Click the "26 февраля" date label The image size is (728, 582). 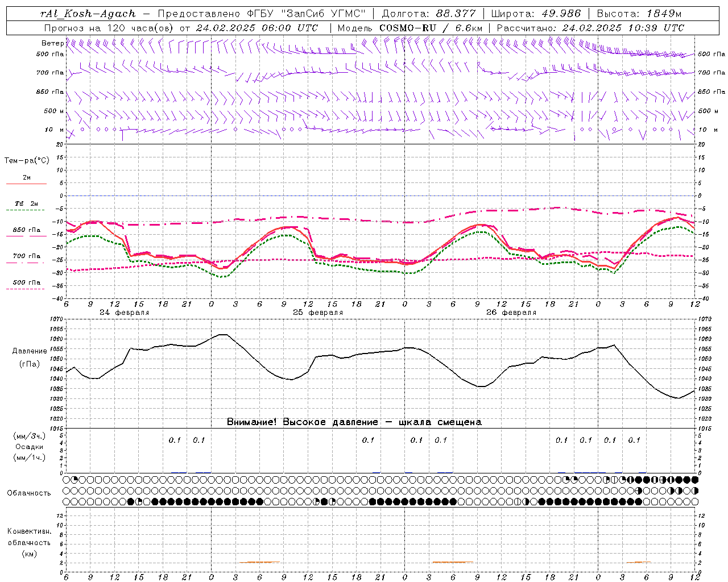tap(511, 313)
